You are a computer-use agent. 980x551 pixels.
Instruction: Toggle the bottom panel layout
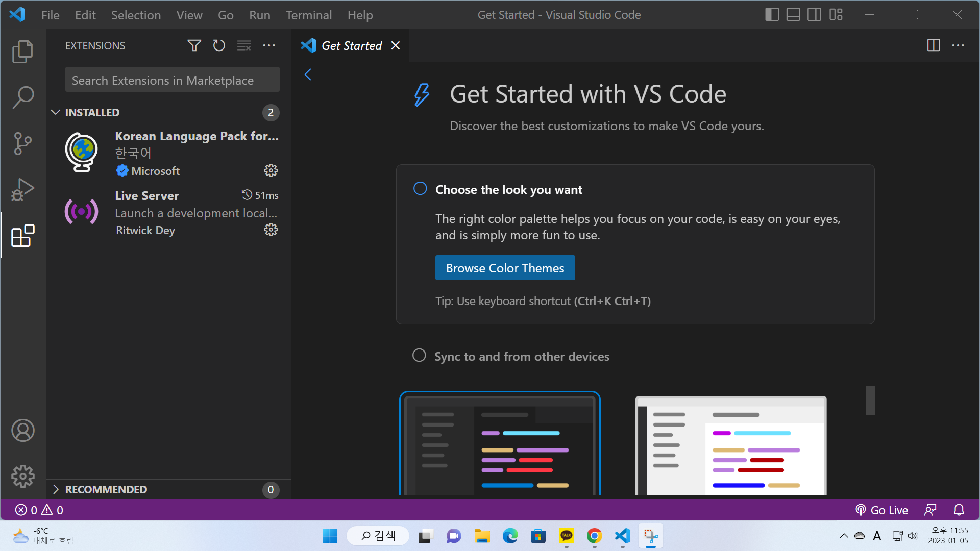tap(793, 15)
